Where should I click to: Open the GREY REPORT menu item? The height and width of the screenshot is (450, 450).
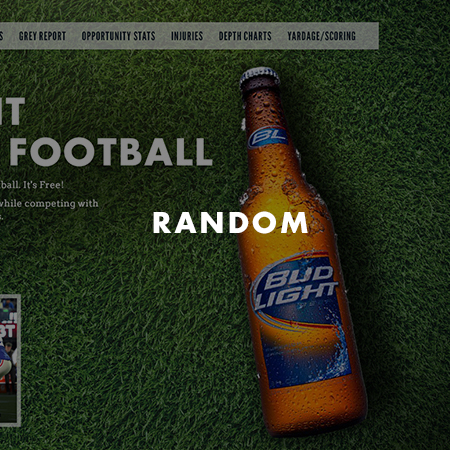[42, 36]
